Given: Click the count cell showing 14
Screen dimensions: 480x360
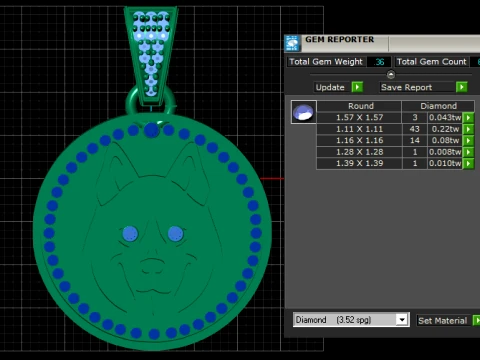Looking at the screenshot, I should [415, 140].
